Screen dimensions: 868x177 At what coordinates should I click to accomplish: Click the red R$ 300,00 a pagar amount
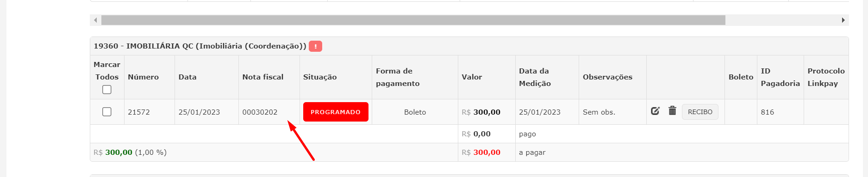(481, 153)
